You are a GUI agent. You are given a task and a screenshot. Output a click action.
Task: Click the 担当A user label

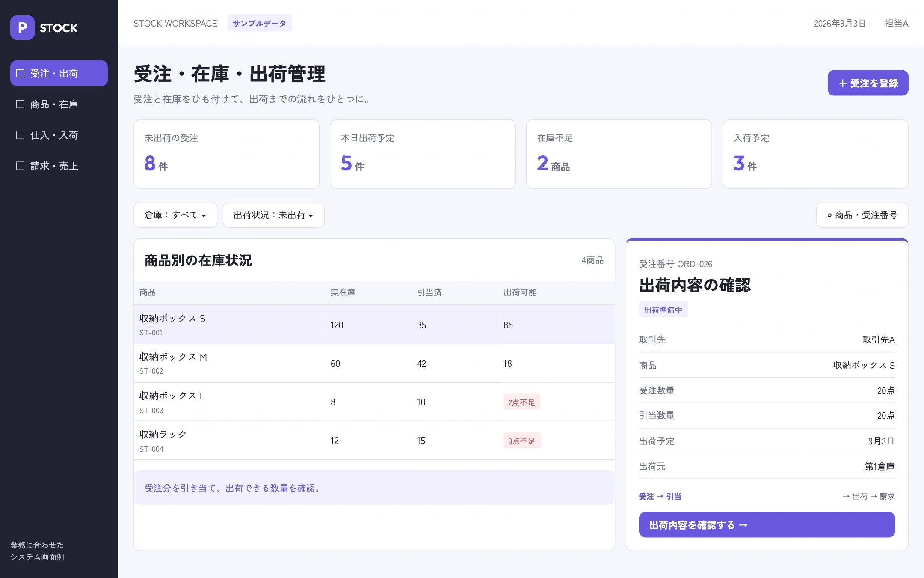(x=897, y=23)
